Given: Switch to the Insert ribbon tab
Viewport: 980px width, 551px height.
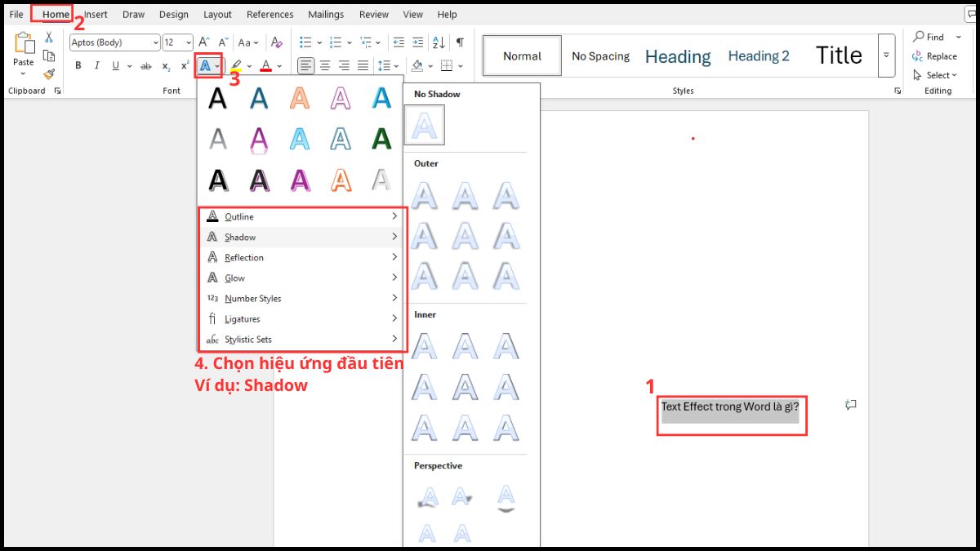Looking at the screenshot, I should [96, 15].
